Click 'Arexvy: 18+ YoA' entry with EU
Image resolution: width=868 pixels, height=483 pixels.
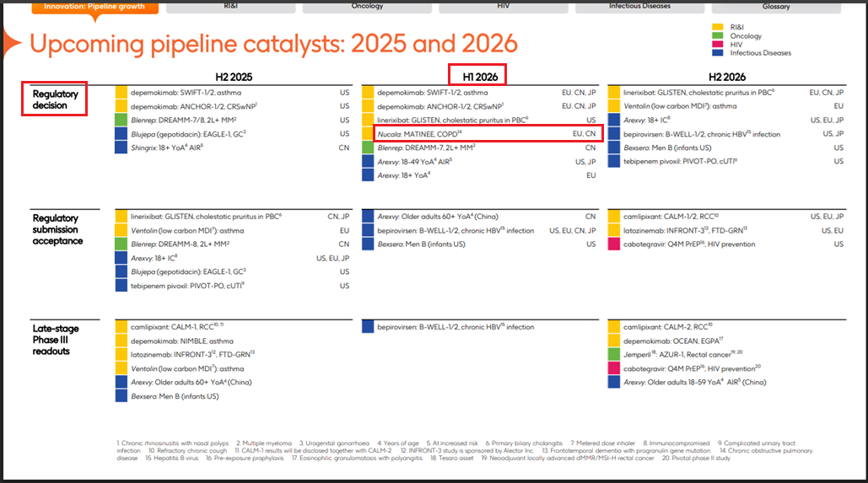(403, 175)
